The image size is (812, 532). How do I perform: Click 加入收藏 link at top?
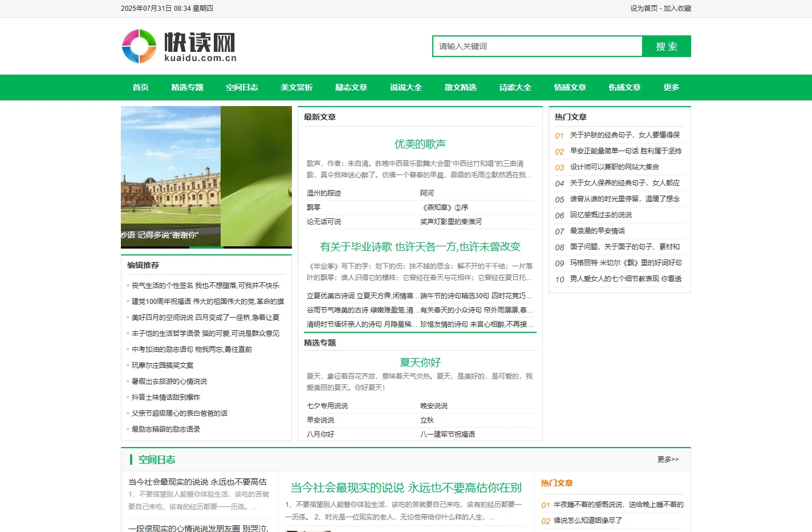pyautogui.click(x=677, y=9)
